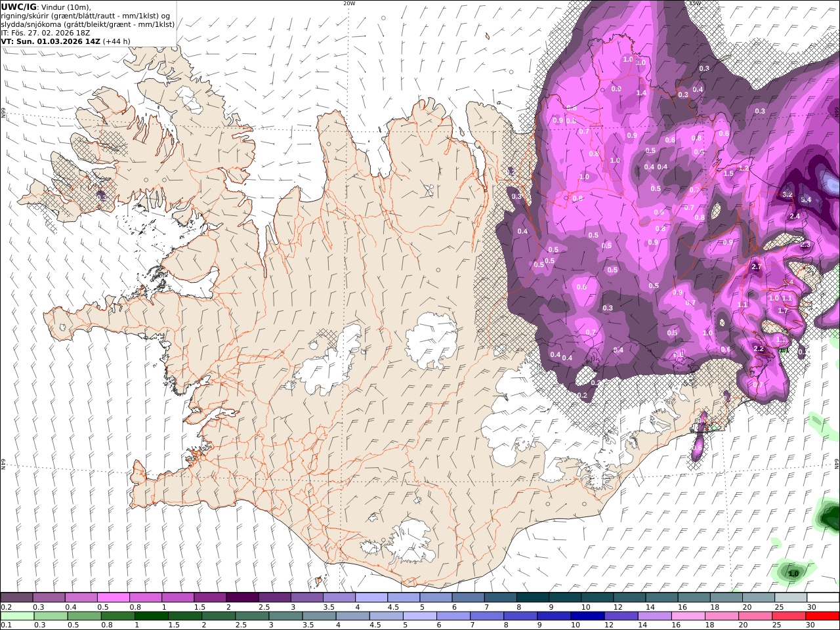Click the +44 h forecast offset text
The image size is (840, 630).
tap(116, 41)
